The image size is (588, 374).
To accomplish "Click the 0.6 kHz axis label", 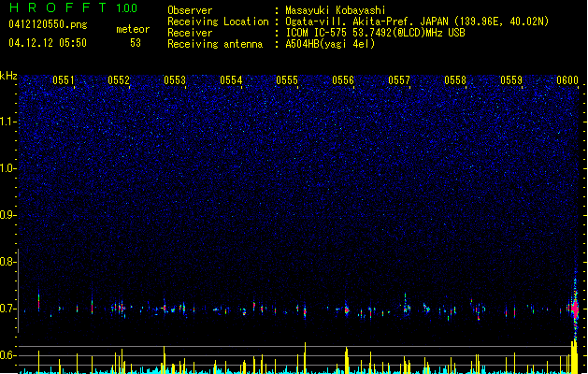I will click(x=7, y=355).
